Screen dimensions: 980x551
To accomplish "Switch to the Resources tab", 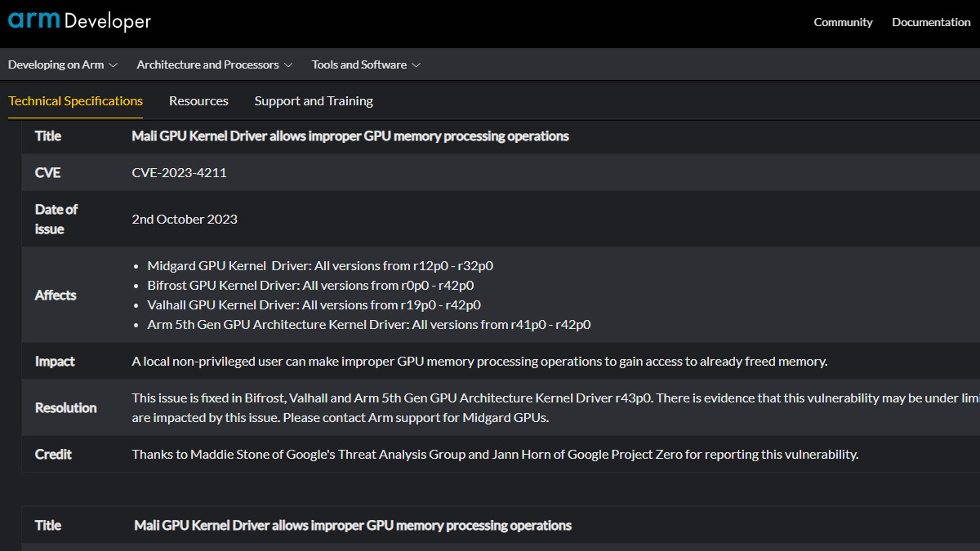I will tap(198, 101).
